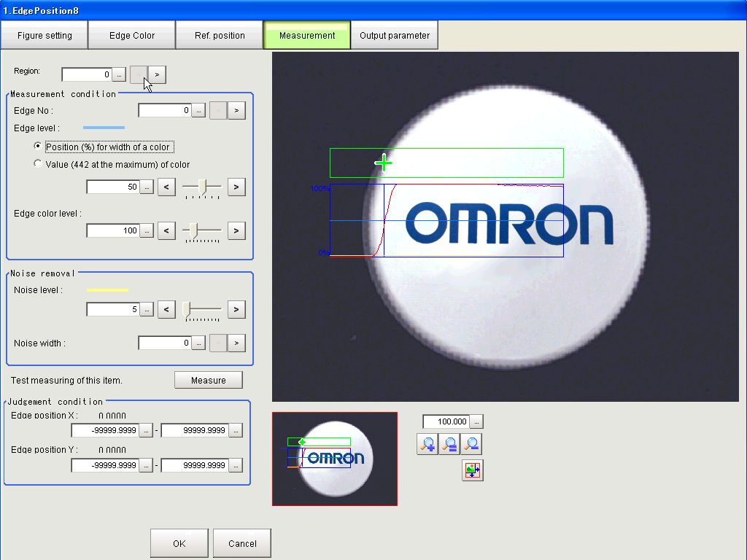This screenshot has height=560, width=747.
Task: Click the Edge position X lower limit field
Action: (x=105, y=430)
